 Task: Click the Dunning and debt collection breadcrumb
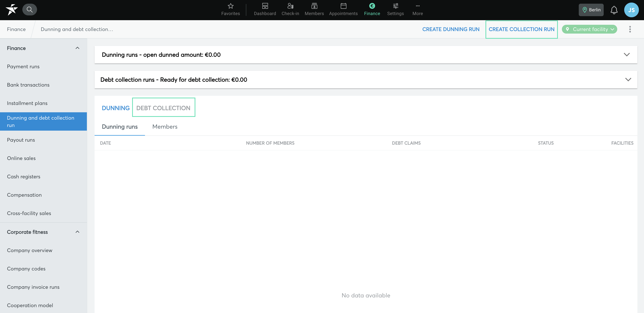tap(77, 29)
